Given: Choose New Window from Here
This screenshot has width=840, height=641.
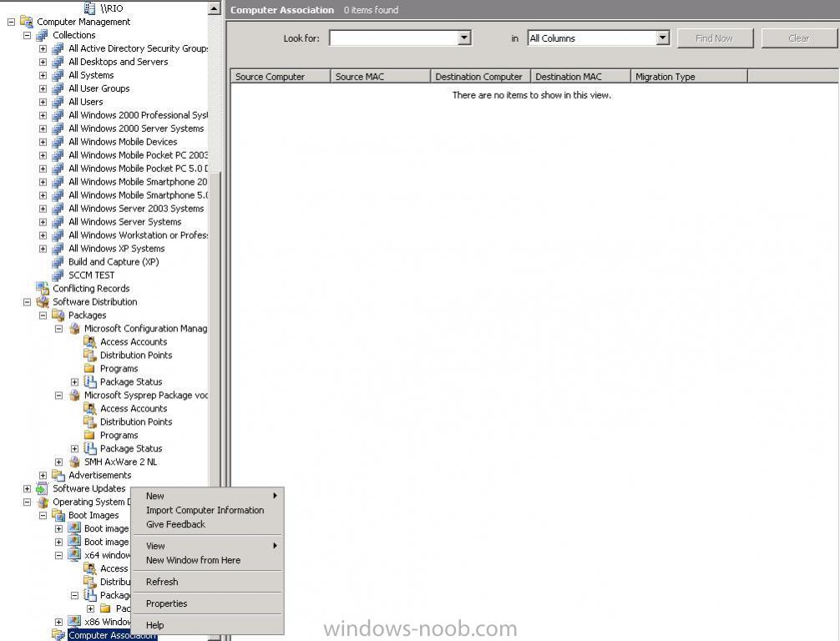Looking at the screenshot, I should [207, 560].
